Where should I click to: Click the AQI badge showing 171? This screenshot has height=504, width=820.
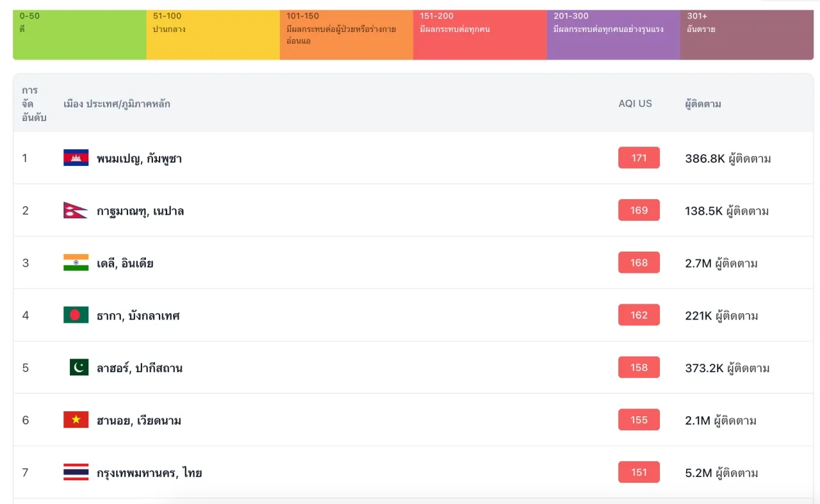tap(639, 158)
